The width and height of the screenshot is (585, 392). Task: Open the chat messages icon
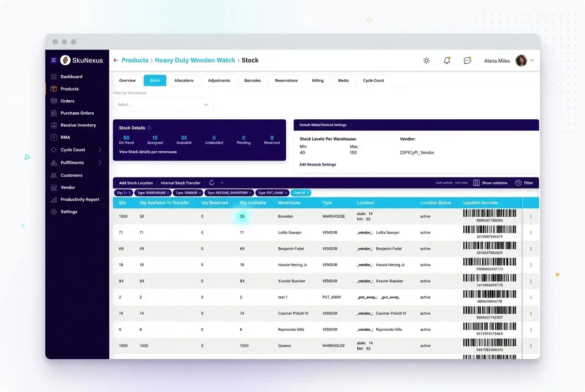click(x=467, y=60)
